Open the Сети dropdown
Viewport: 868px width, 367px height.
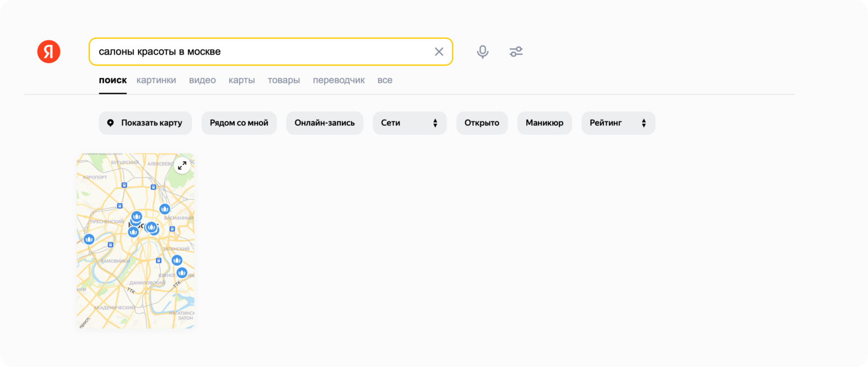point(409,123)
